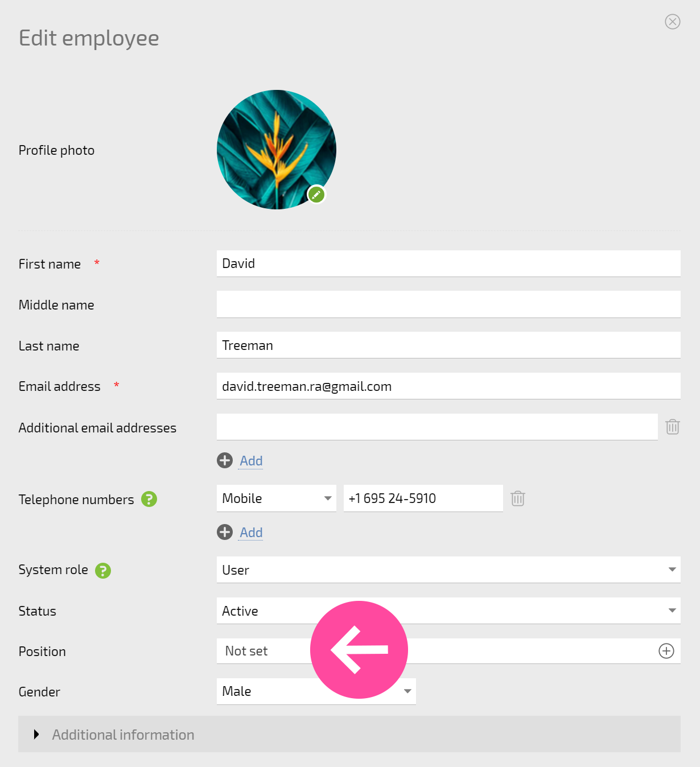Open System role help question mark

[103, 570]
